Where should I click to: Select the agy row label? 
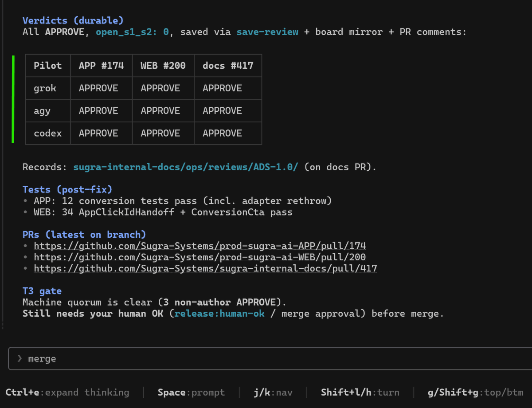[x=42, y=111]
